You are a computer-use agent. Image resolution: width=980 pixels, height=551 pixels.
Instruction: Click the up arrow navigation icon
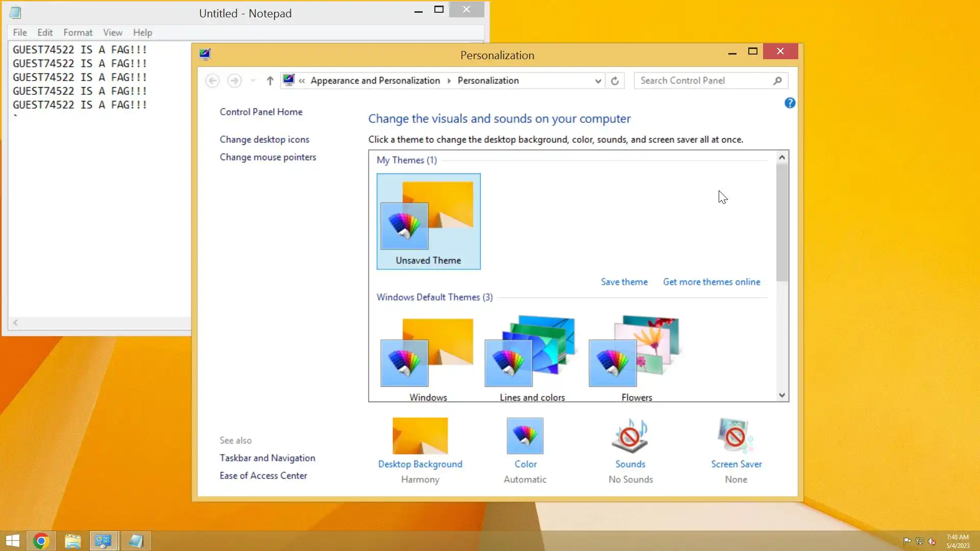tap(270, 81)
